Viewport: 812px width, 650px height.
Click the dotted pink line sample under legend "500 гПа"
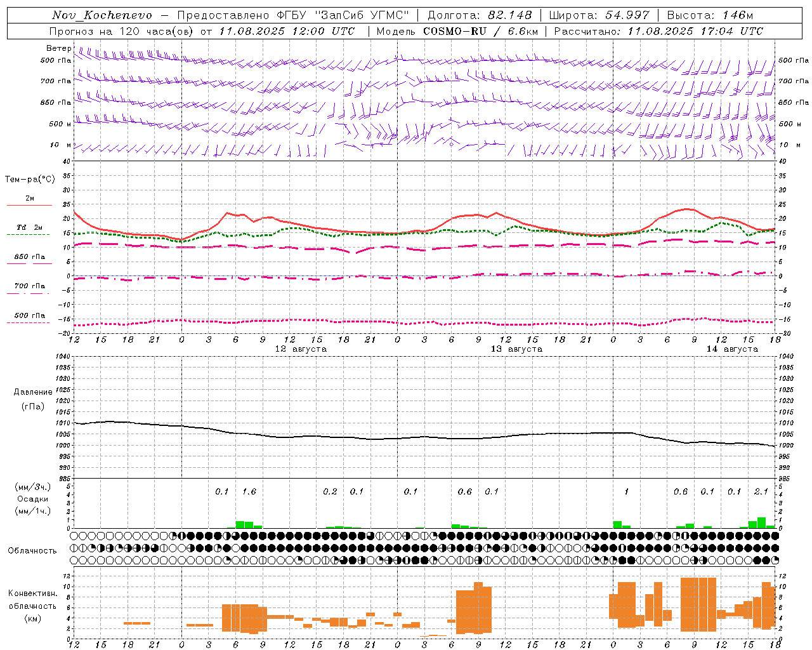(28, 323)
